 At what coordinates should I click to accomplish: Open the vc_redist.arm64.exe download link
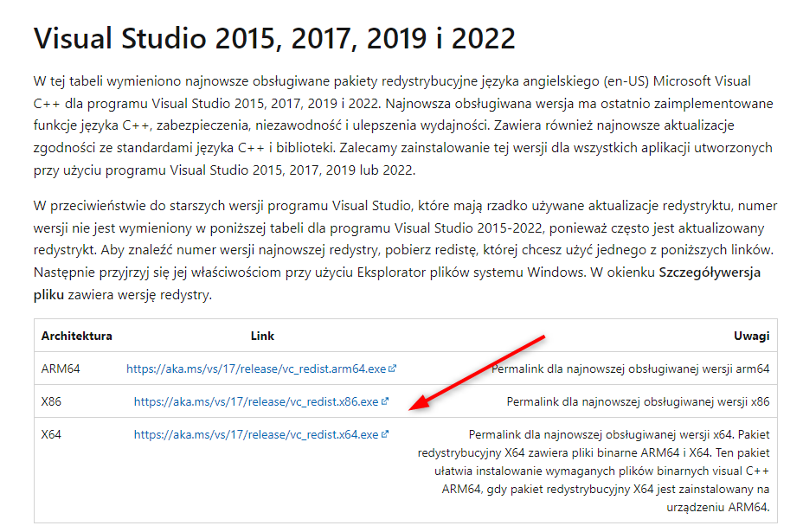coord(256,369)
